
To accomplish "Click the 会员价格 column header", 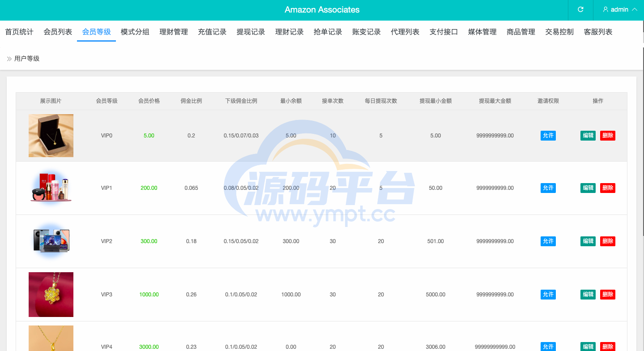I will [149, 101].
